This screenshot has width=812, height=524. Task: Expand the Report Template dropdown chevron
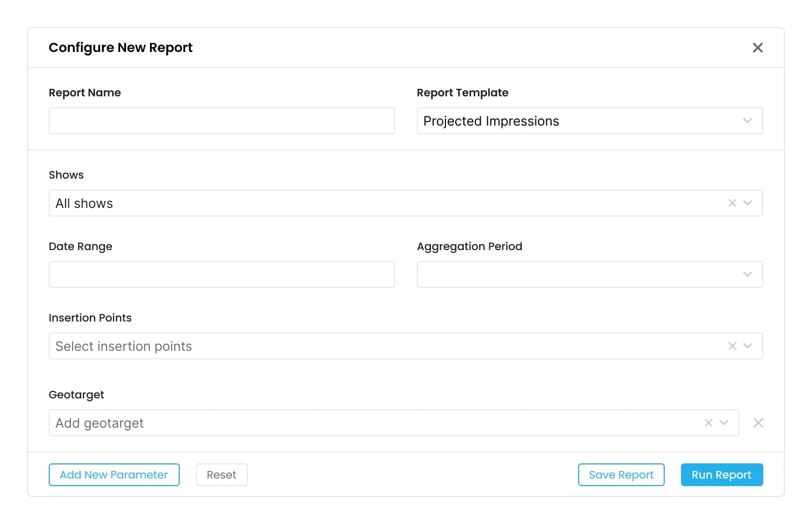(747, 121)
